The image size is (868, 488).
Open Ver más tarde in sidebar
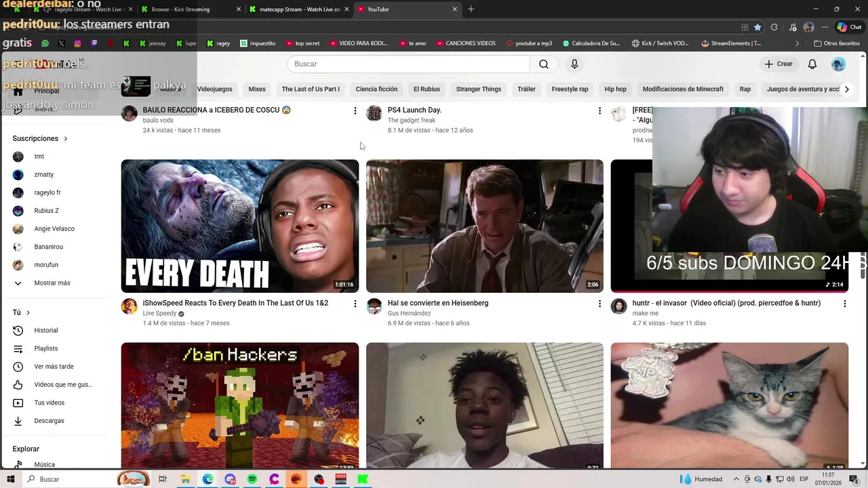pos(53,367)
